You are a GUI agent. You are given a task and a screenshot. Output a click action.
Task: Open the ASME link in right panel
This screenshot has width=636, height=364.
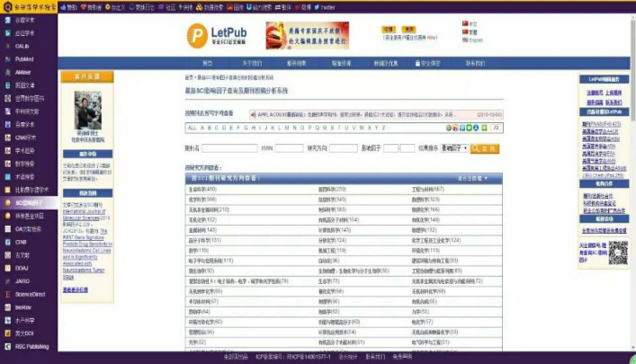[x=604, y=168]
